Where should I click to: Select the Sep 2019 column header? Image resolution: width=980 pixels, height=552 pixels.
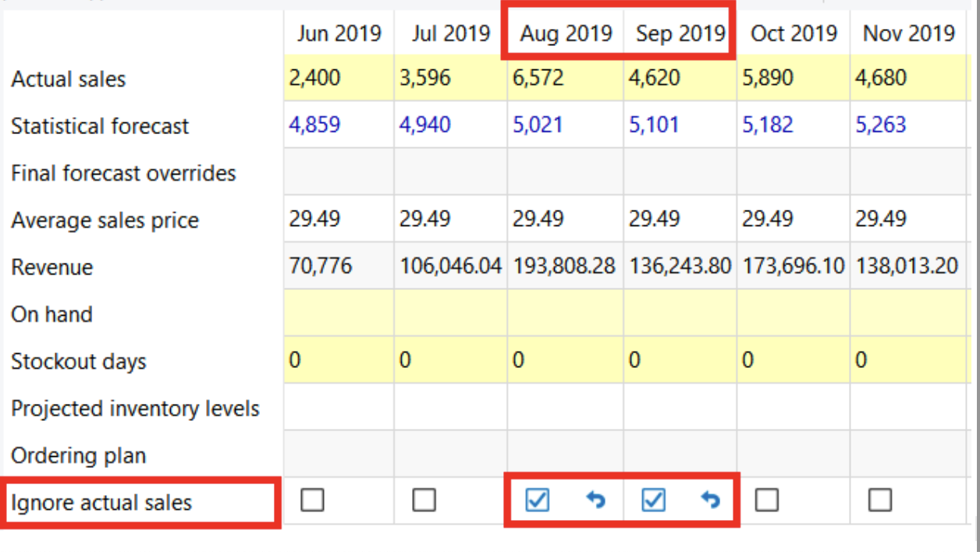pyautogui.click(x=680, y=34)
